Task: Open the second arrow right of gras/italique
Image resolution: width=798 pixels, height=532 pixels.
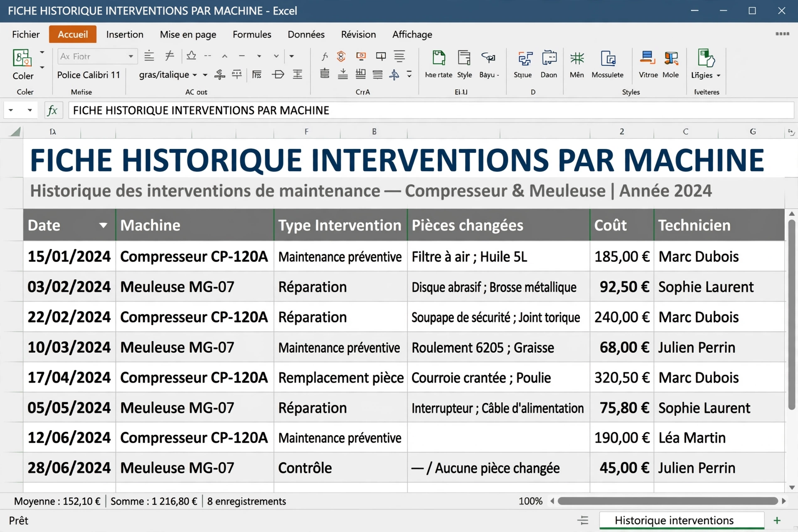Action: 205,75
